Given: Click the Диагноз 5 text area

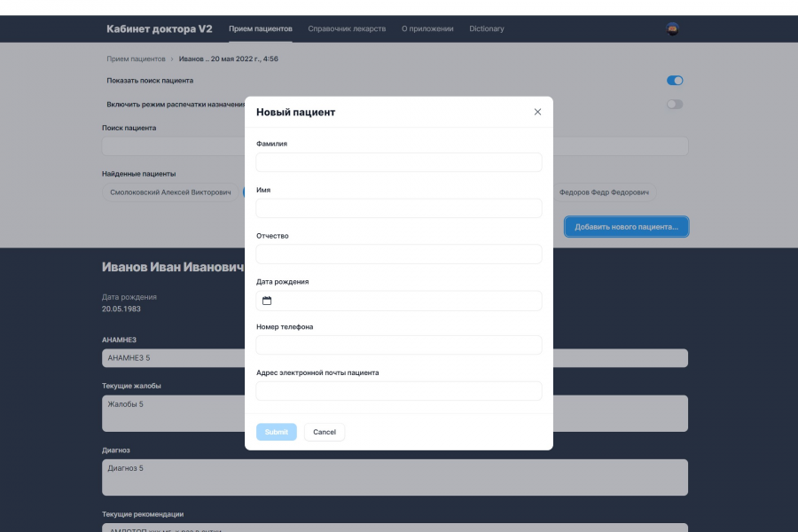Looking at the screenshot, I should pos(395,478).
